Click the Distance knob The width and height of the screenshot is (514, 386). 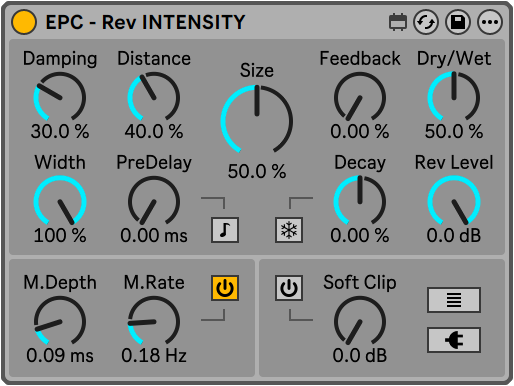coord(154,97)
